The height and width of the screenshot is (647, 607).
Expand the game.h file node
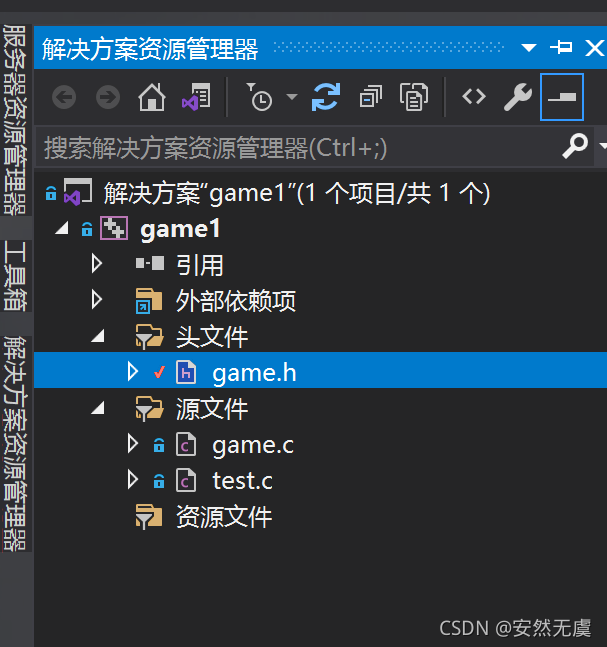[x=132, y=371]
